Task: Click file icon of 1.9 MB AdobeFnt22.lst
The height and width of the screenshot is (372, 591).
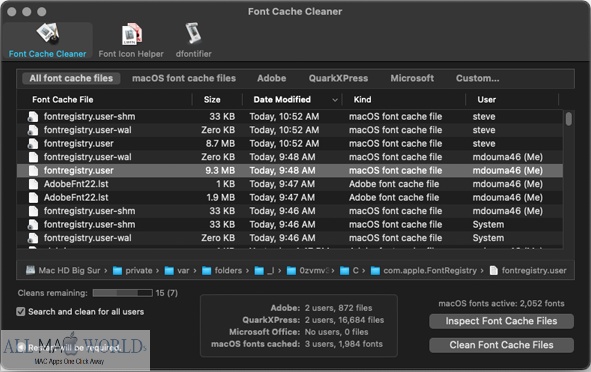Action: click(33, 197)
